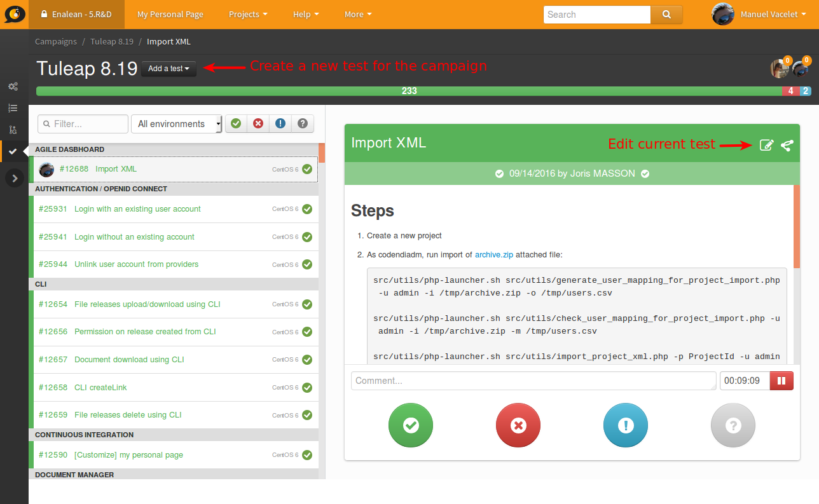Click the search magnifier button
The image size is (819, 504).
pos(666,15)
